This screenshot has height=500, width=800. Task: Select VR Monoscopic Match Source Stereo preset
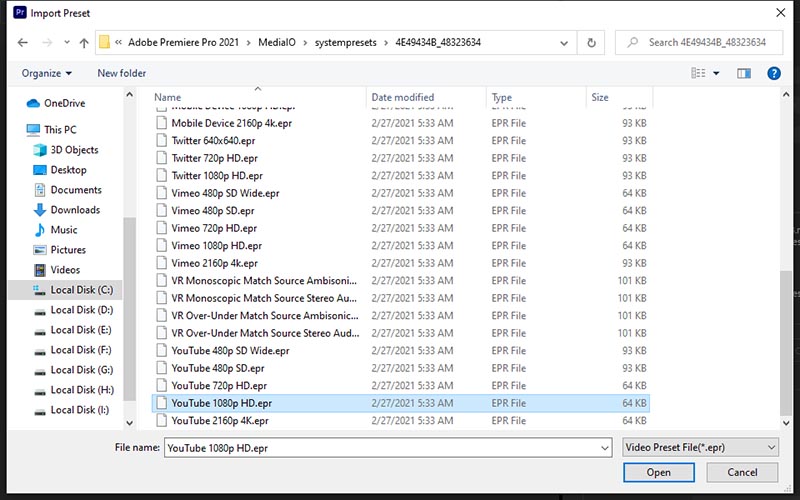tap(401, 298)
